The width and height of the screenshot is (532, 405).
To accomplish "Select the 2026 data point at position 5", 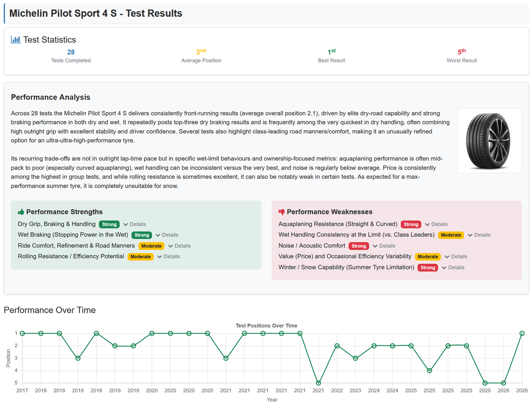I will (x=503, y=383).
